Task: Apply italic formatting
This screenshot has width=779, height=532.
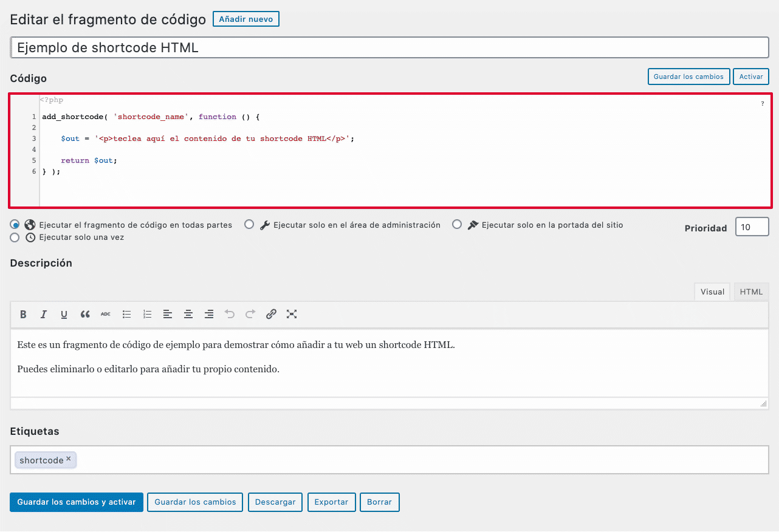Action: point(43,314)
